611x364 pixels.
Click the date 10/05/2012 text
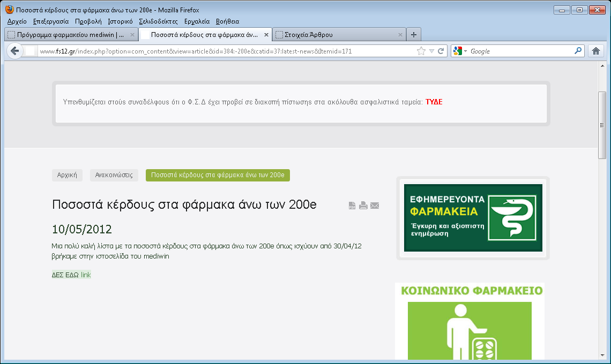click(x=82, y=229)
